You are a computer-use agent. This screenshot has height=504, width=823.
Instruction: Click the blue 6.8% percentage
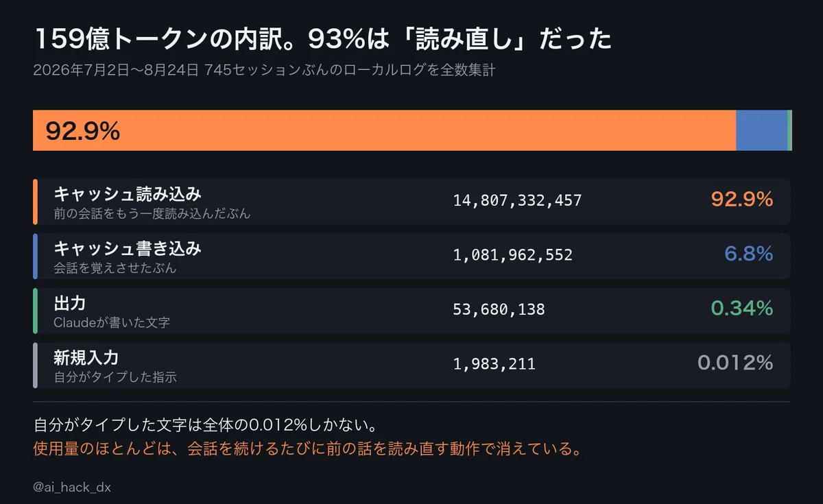point(749,254)
